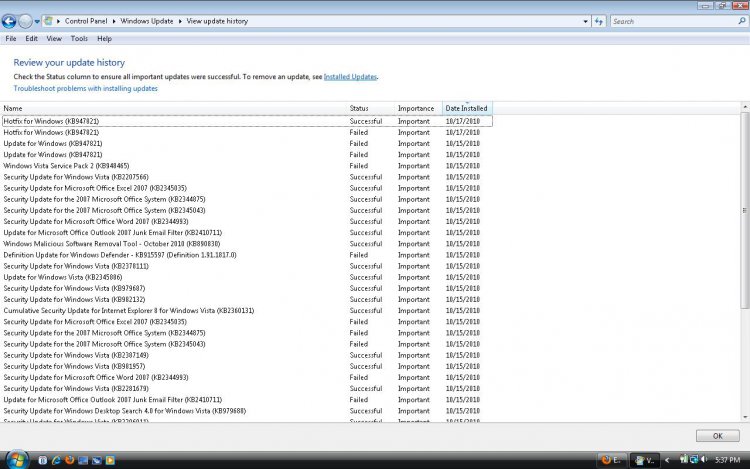Click the OK button
This screenshot has height=469, width=750.
(717, 436)
